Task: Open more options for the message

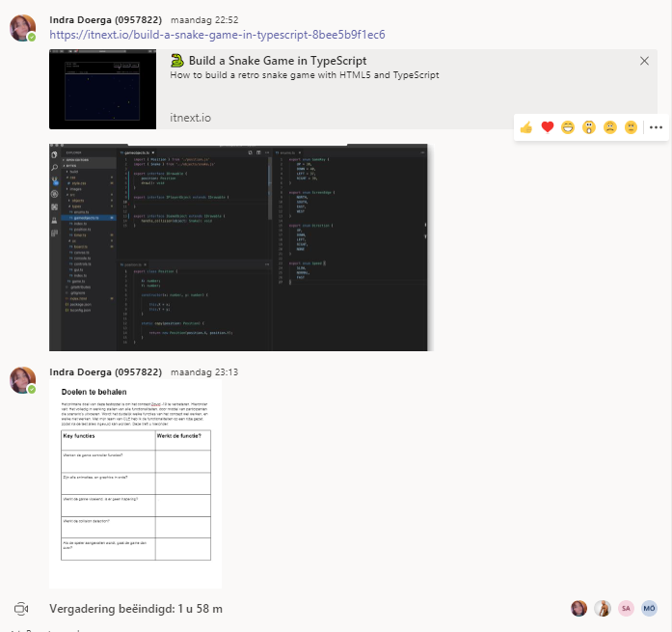Action: 656,127
